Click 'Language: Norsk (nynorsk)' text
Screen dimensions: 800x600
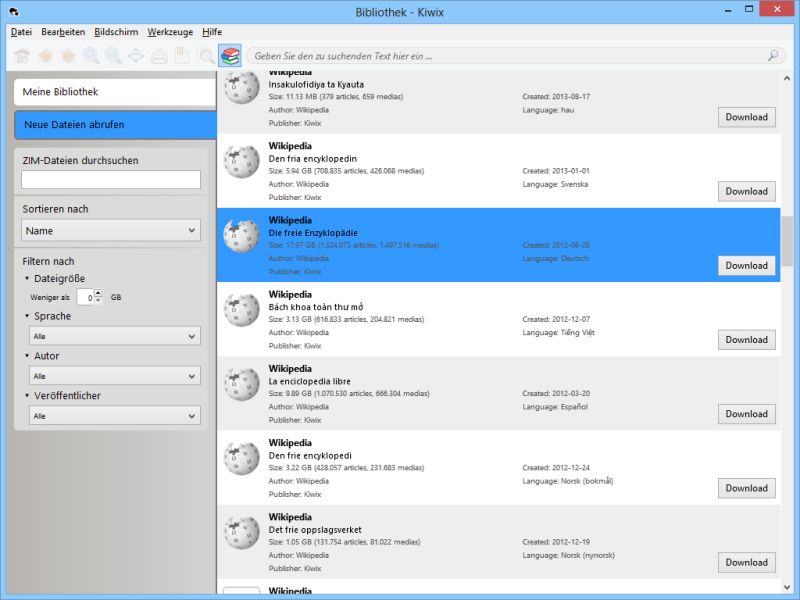(568, 555)
